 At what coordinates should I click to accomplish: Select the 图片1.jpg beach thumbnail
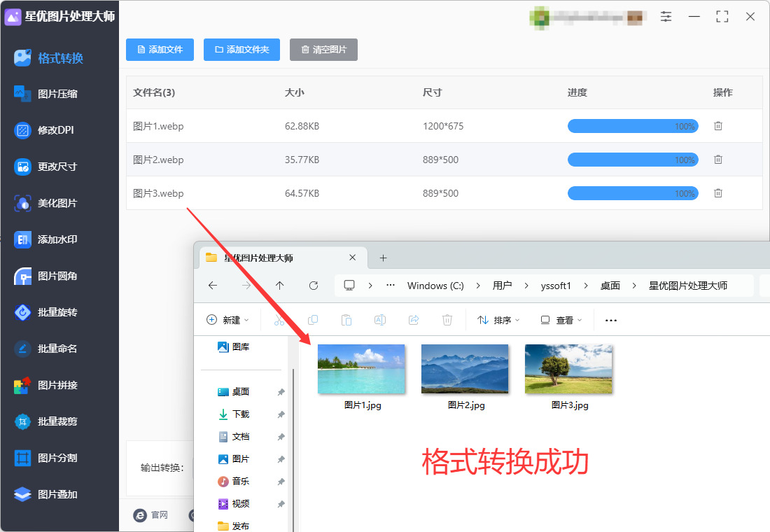361,369
